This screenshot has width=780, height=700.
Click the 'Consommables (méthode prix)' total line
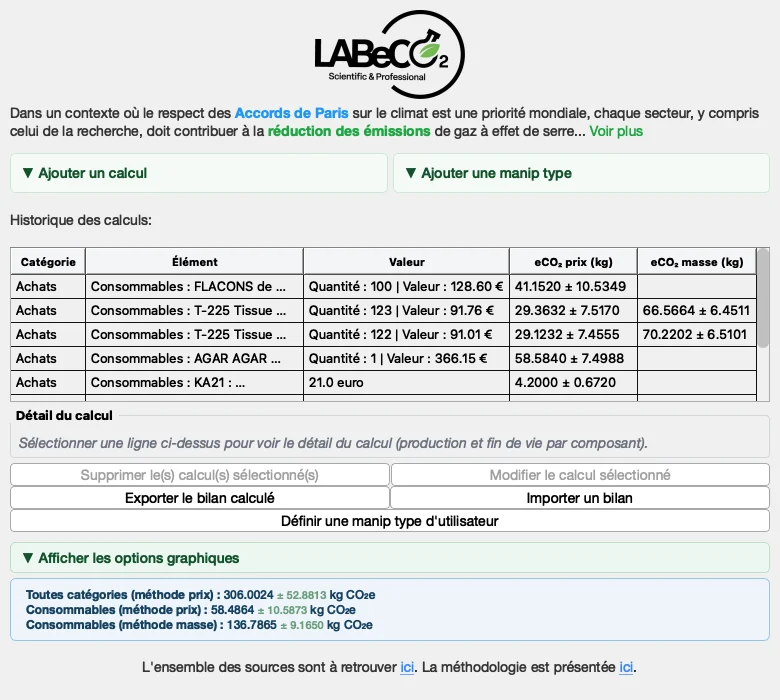click(x=191, y=609)
